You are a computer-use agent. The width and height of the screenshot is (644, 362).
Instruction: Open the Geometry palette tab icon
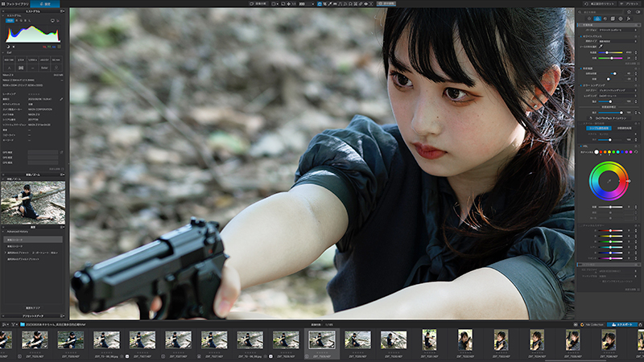coord(613,19)
